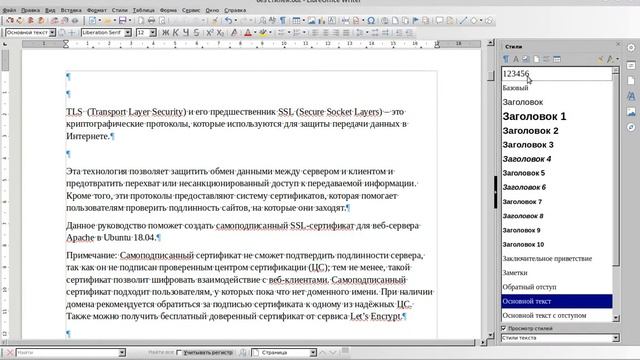The width and height of the screenshot is (640, 360).
Task: Open paragraph style 'Основной текст' dropdown
Action: tap(52, 33)
